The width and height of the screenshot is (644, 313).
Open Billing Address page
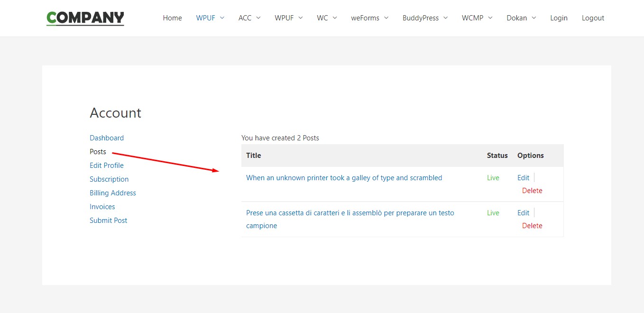click(113, 193)
